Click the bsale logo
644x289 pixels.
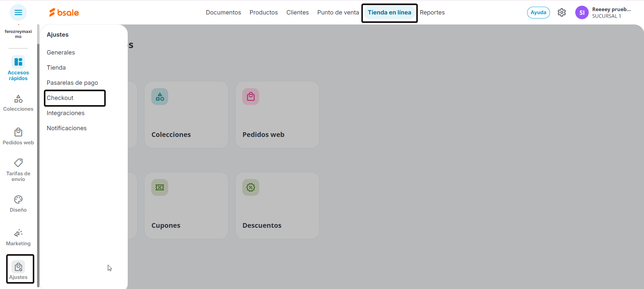pyautogui.click(x=64, y=12)
